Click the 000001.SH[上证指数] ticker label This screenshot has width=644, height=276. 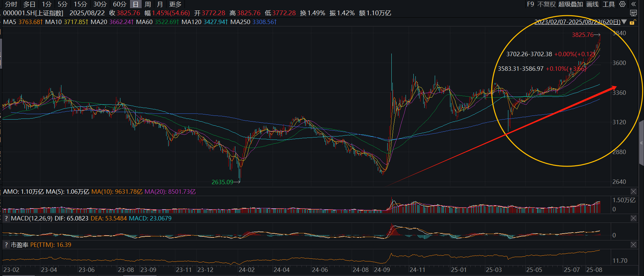33,13
